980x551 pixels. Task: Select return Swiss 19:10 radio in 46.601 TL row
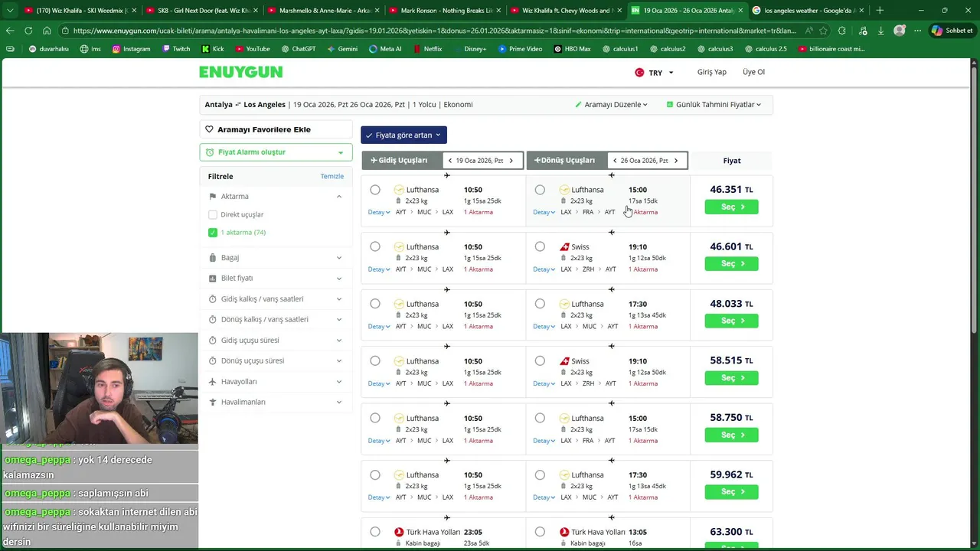point(540,246)
